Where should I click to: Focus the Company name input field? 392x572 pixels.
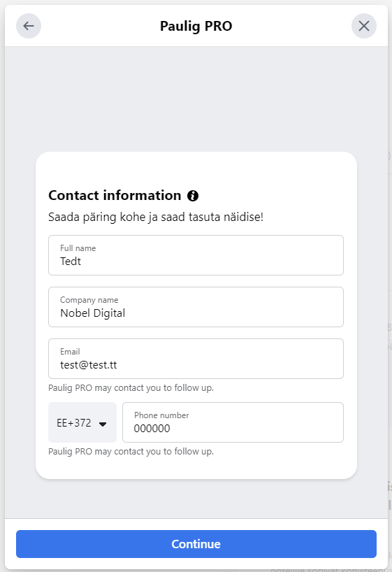[196, 307]
